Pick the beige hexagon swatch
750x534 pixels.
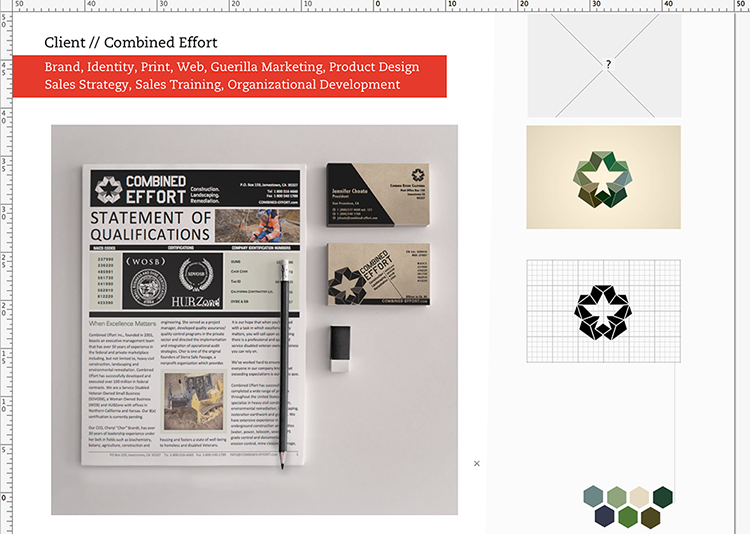(639, 497)
